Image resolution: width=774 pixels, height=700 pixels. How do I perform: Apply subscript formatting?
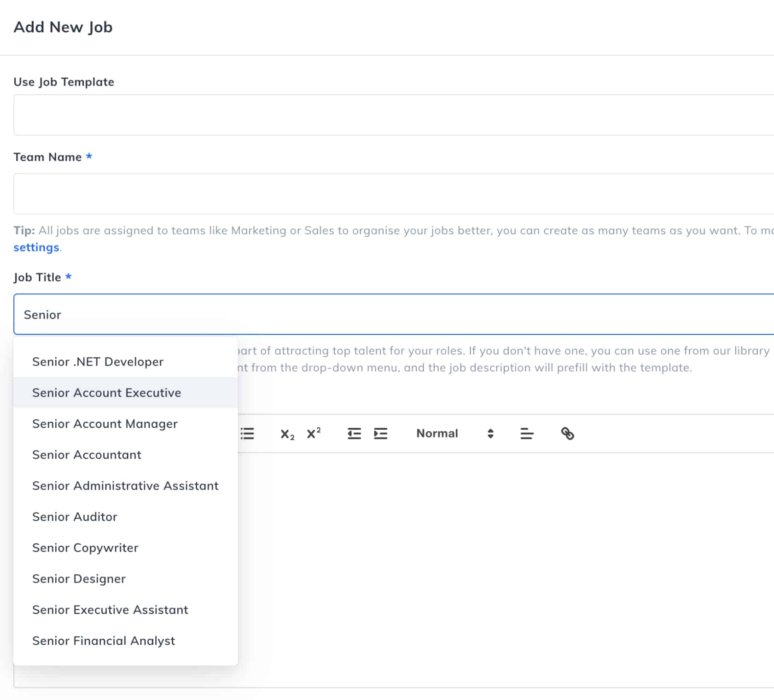coord(286,433)
